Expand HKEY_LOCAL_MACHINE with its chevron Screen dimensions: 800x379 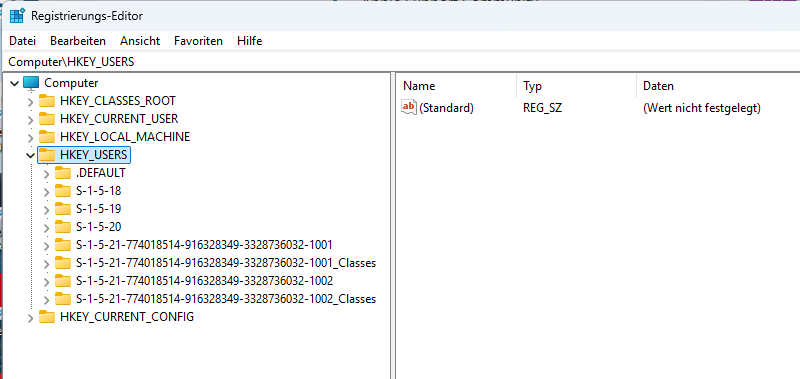31,138
